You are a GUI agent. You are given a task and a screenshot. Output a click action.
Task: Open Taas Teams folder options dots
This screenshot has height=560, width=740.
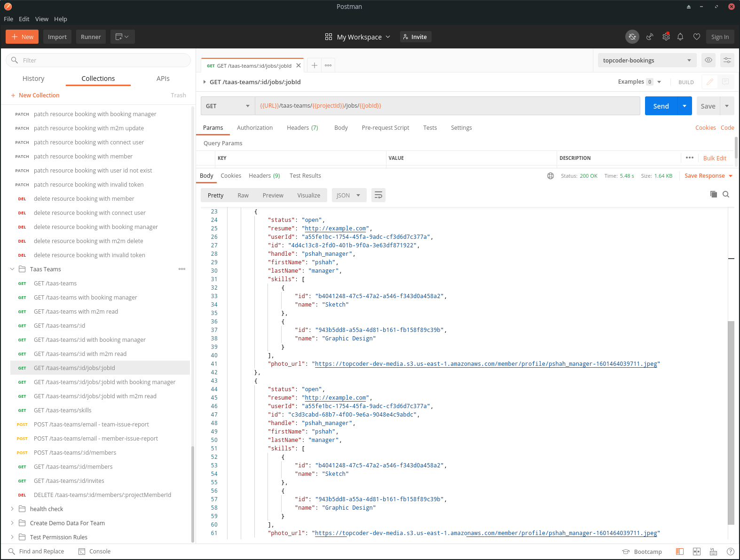[182, 269]
